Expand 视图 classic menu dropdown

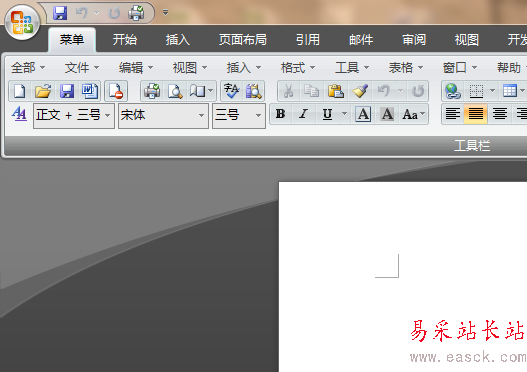point(190,68)
